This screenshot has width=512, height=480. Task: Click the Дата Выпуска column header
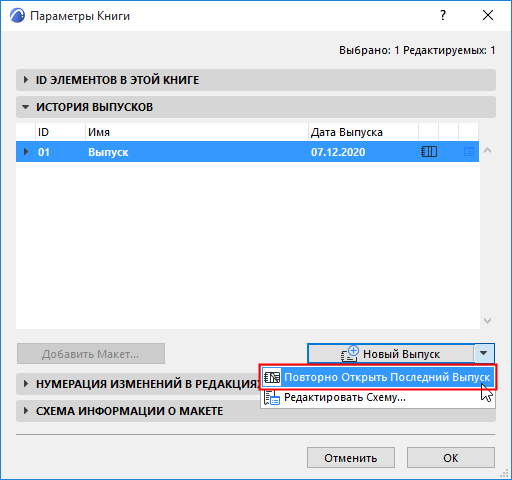coord(363,132)
